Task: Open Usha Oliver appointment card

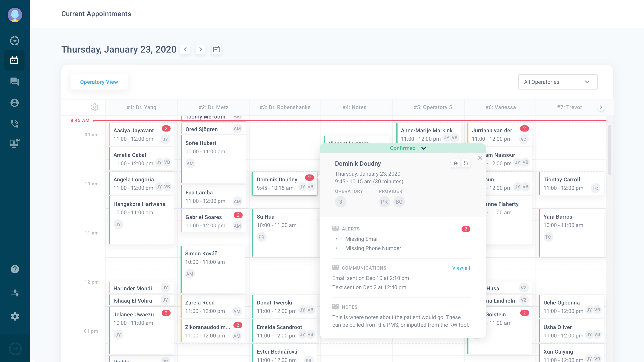Action: 571,331
